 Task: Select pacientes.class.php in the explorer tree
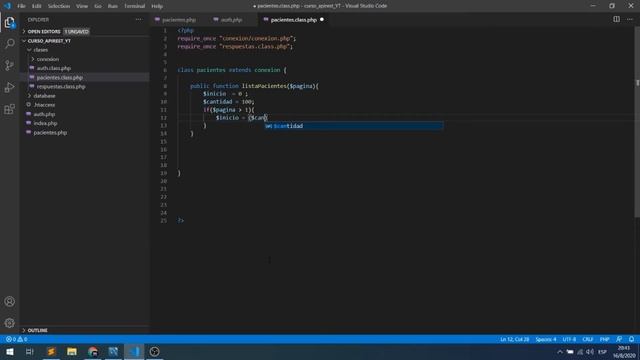pyautogui.click(x=60, y=77)
